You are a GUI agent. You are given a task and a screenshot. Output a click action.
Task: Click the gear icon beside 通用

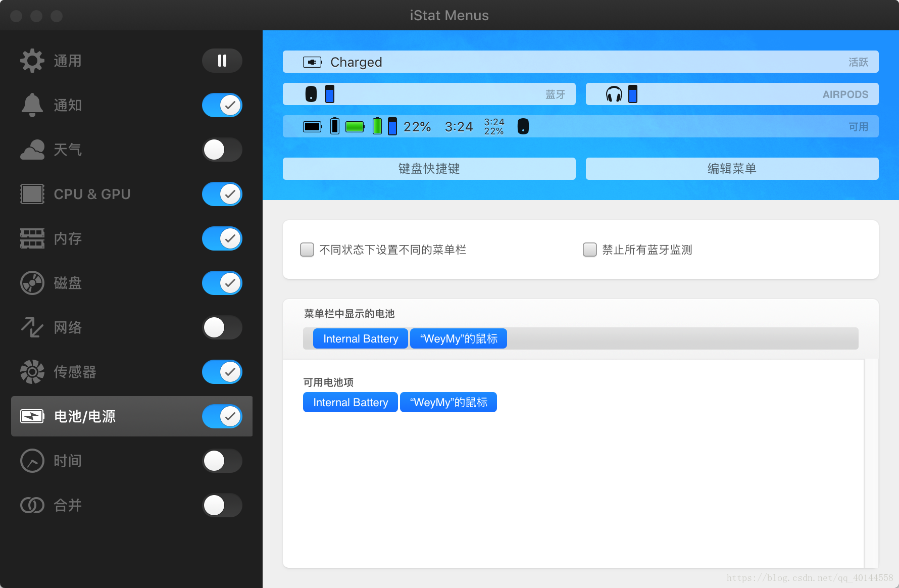coord(32,61)
